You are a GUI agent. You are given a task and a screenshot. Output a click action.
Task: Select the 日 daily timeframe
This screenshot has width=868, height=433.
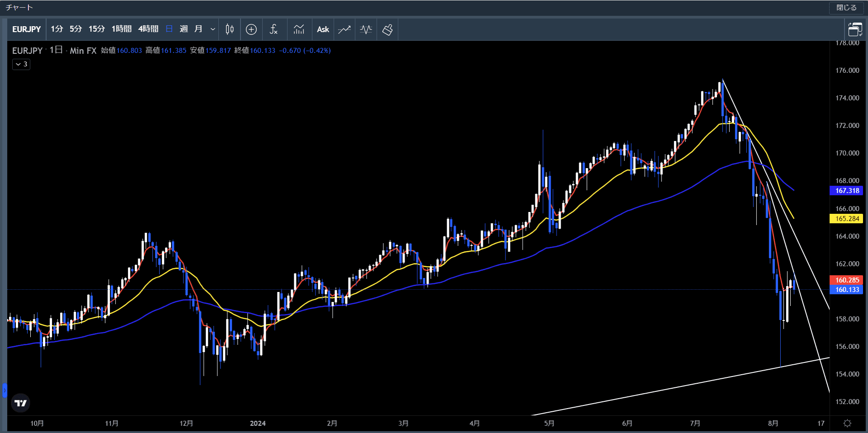click(x=170, y=29)
